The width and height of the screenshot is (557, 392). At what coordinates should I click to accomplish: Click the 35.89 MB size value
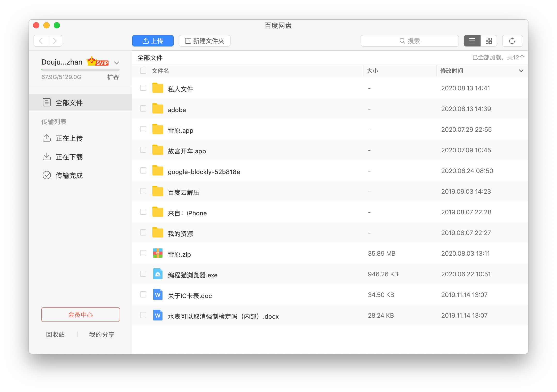pos(382,253)
